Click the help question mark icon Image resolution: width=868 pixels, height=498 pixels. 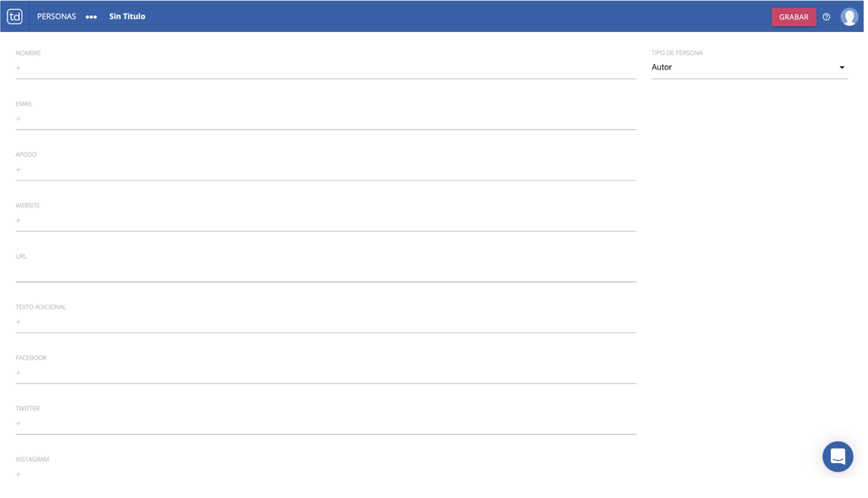(x=826, y=17)
